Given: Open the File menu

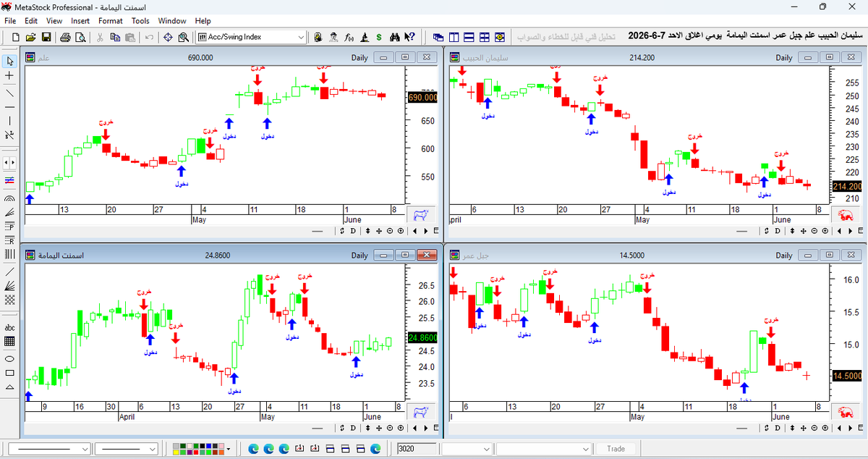Looking at the screenshot, I should (x=10, y=21).
